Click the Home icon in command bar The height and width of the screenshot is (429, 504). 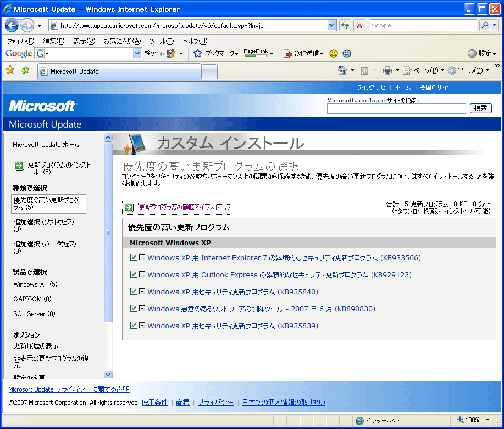coord(342,70)
